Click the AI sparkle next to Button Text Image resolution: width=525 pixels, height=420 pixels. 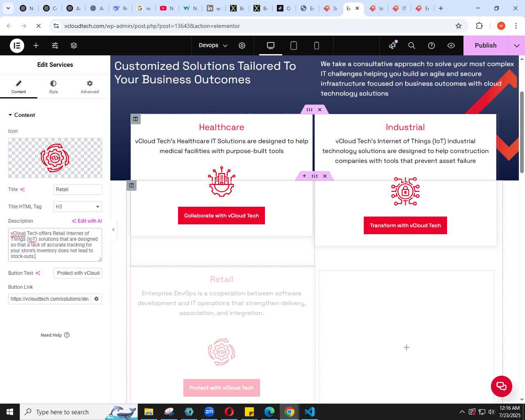[38, 273]
